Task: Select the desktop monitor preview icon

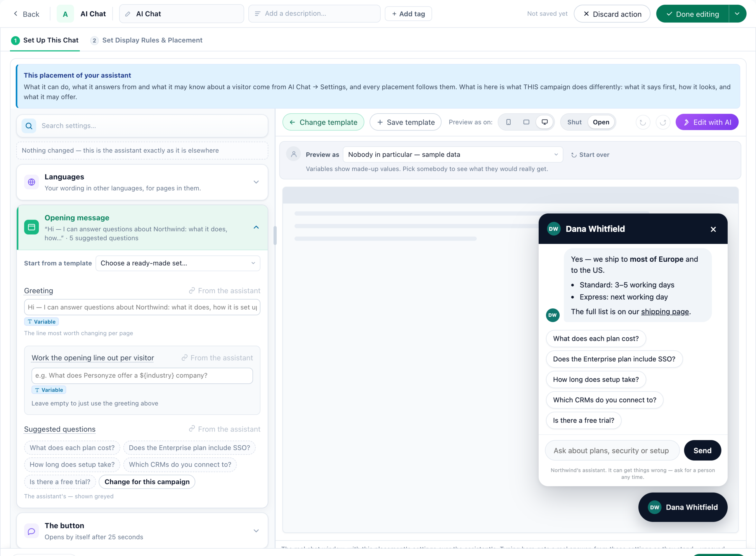Action: coord(544,122)
